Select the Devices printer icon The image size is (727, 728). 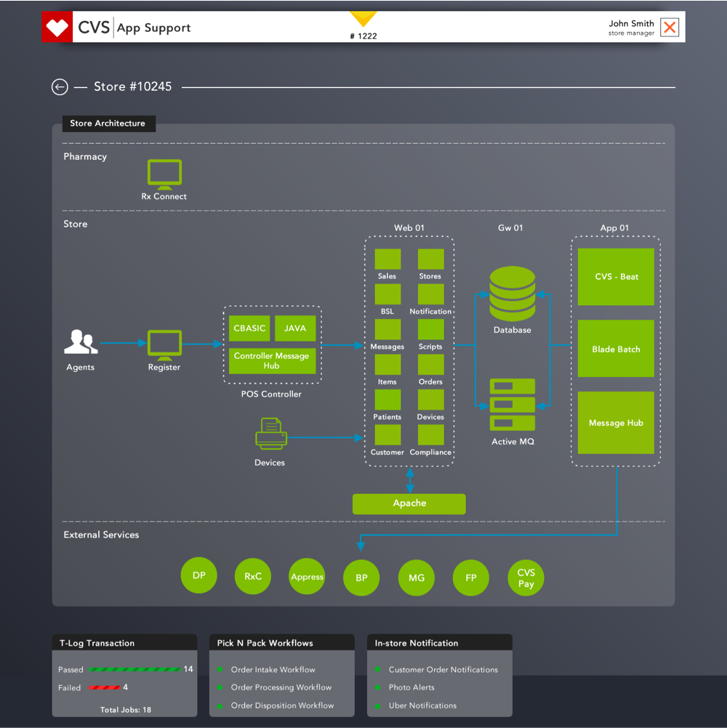click(x=270, y=434)
